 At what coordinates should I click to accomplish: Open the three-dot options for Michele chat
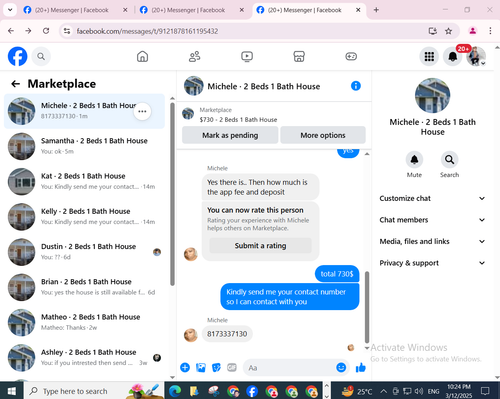(x=142, y=111)
